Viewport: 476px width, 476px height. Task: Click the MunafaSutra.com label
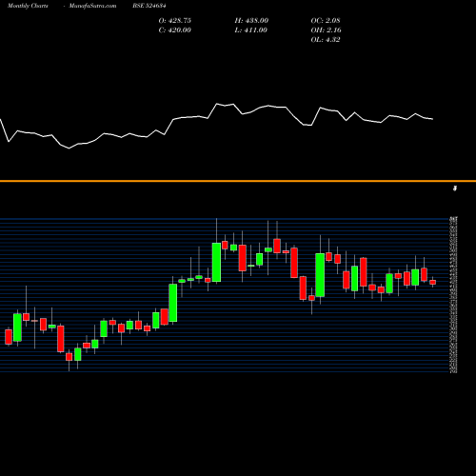tap(92, 6)
